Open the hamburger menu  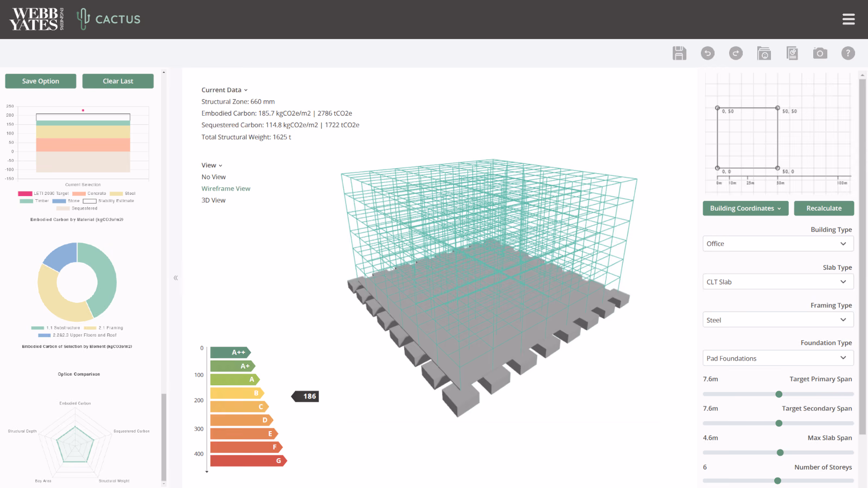[x=848, y=20]
